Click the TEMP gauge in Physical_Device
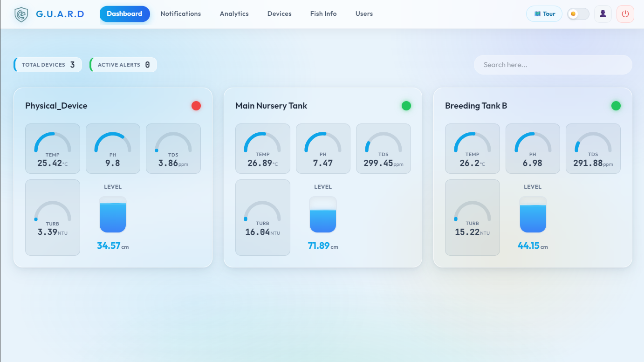This screenshot has height=362, width=644. click(x=53, y=149)
